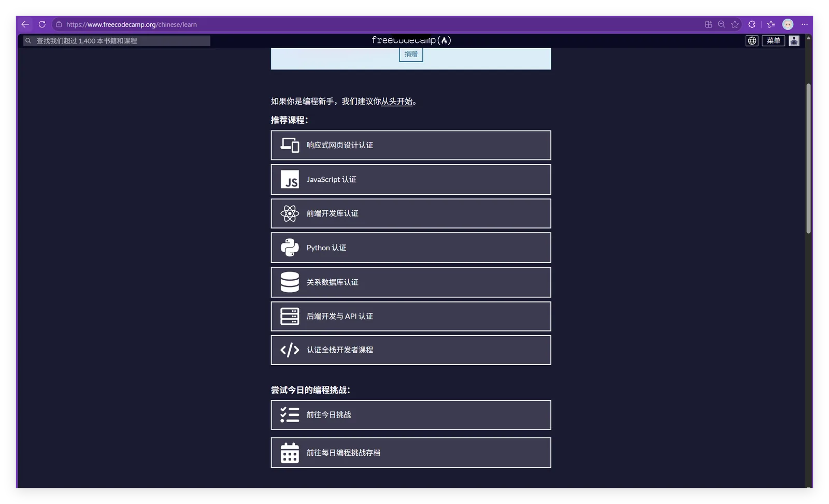Open 响应式网页设计认证 course
Image resolution: width=829 pixels, height=504 pixels.
[411, 145]
